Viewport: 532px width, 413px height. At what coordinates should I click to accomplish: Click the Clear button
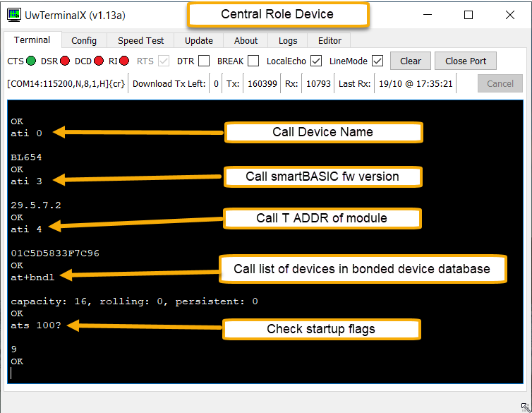click(411, 61)
